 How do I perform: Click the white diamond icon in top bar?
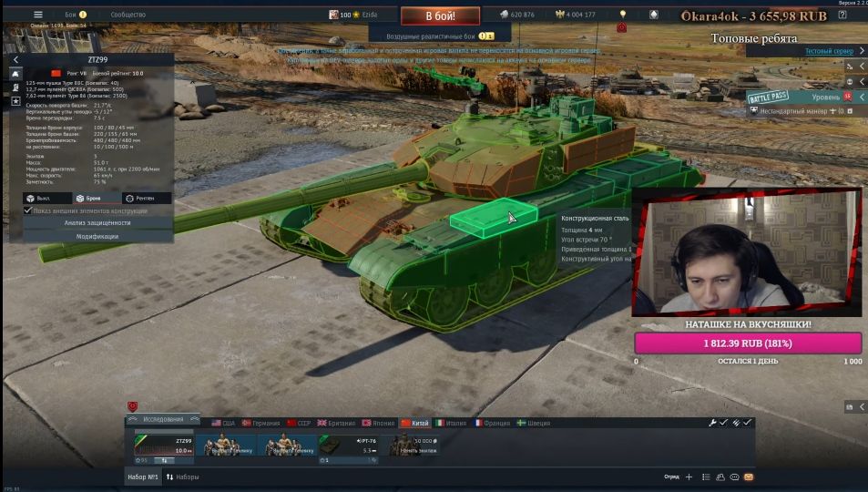[654, 15]
